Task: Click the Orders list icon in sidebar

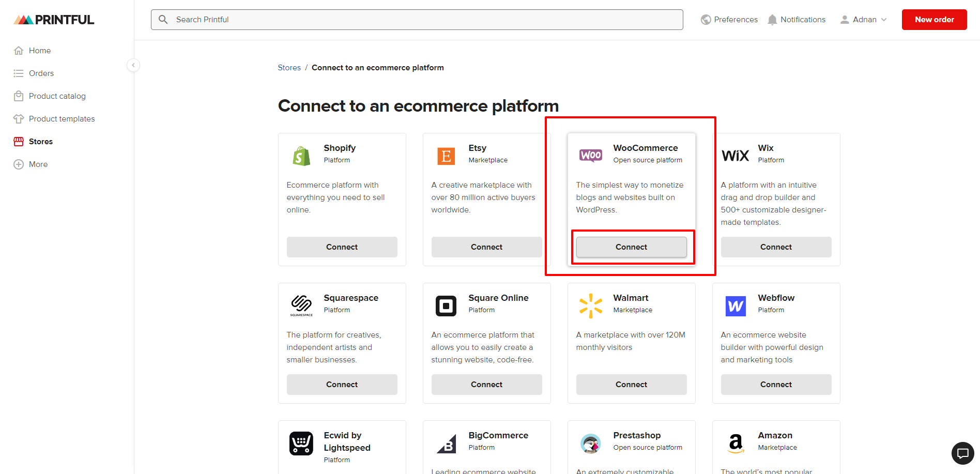Action: (19, 73)
